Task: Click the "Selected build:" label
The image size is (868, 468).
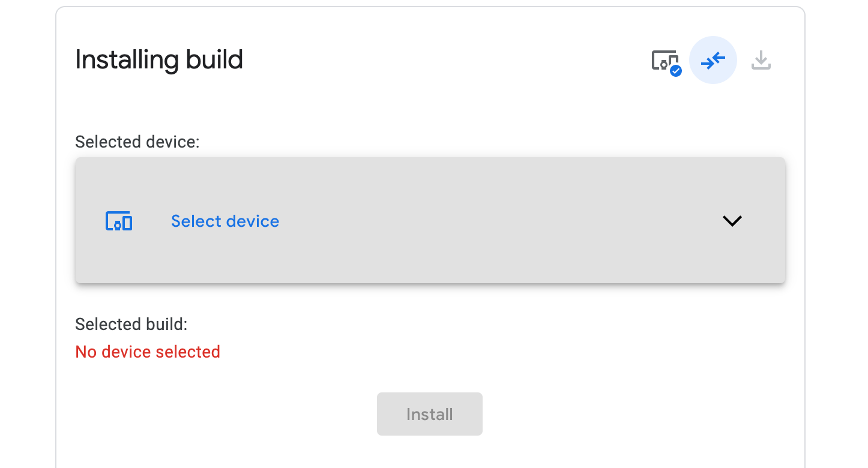Action: [x=131, y=325]
